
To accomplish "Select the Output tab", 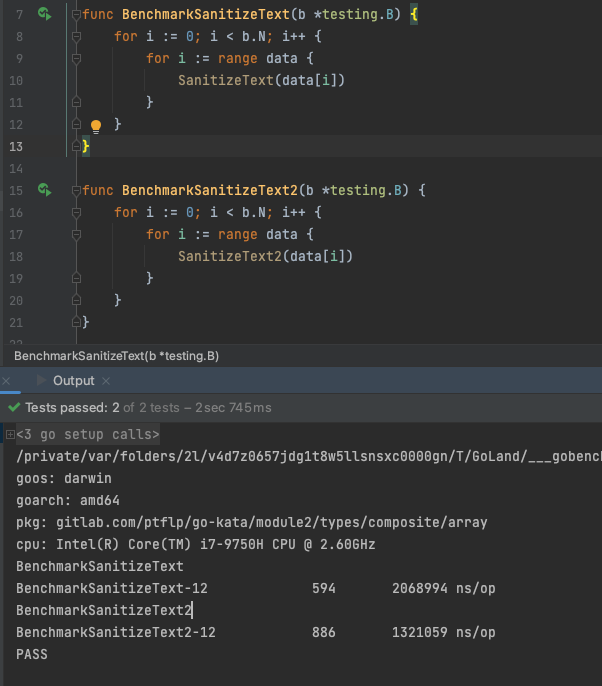I will (73, 381).
